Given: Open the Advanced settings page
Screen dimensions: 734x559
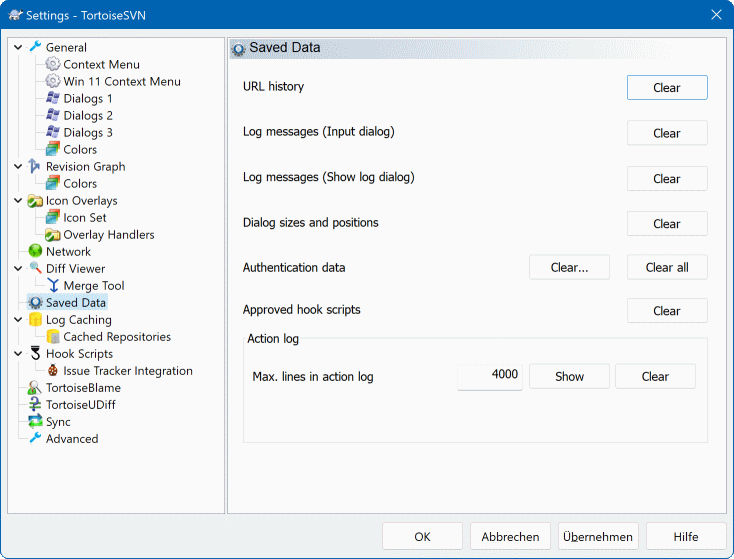Looking at the screenshot, I should tap(72, 439).
